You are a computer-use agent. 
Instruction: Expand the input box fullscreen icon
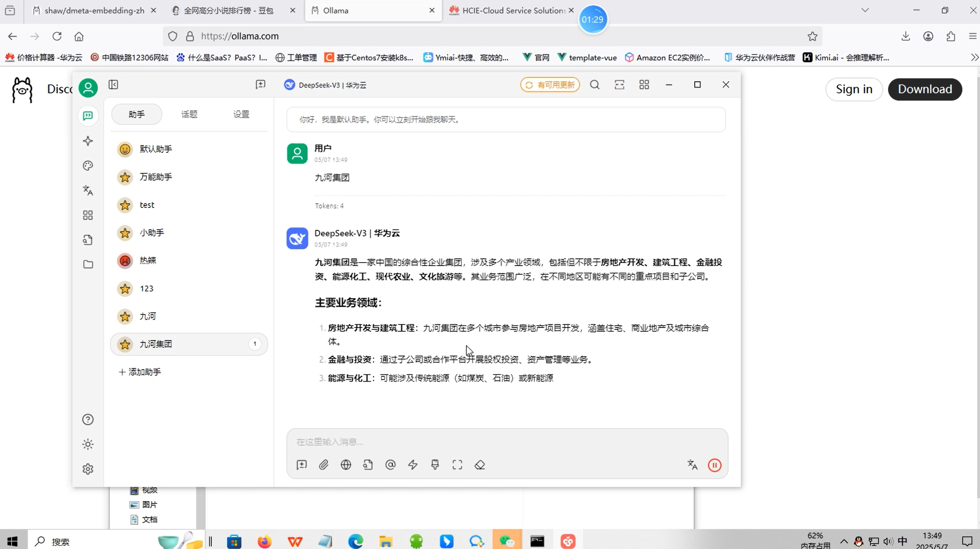click(457, 465)
